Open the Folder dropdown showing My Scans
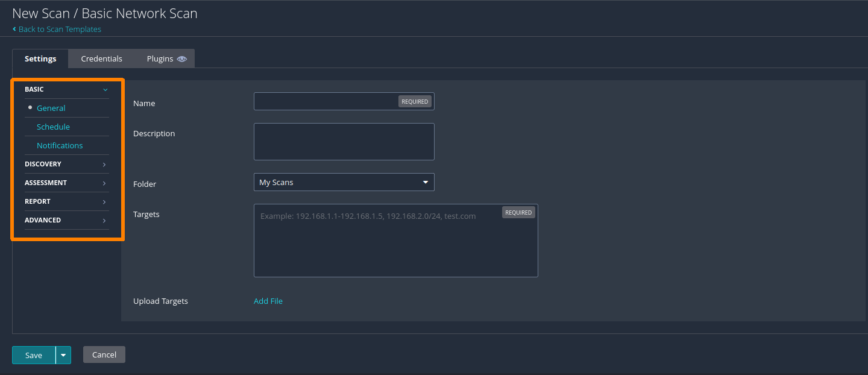Image resolution: width=868 pixels, height=375 pixels. pyautogui.click(x=344, y=182)
